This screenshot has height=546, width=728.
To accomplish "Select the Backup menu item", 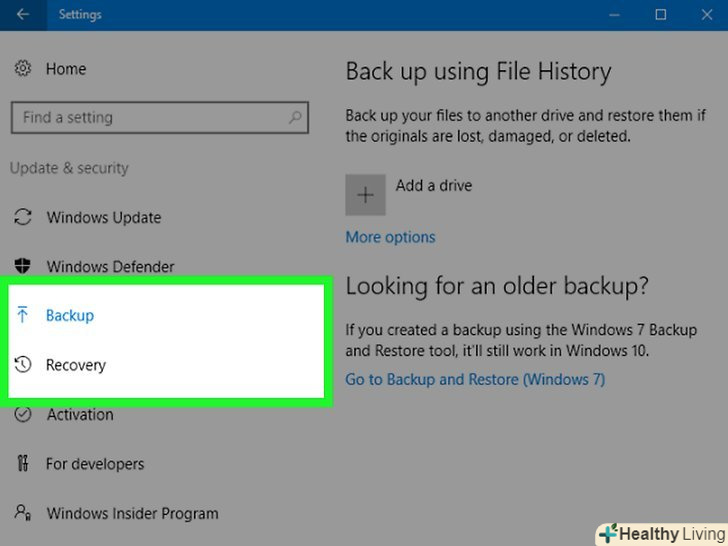I will pos(70,315).
